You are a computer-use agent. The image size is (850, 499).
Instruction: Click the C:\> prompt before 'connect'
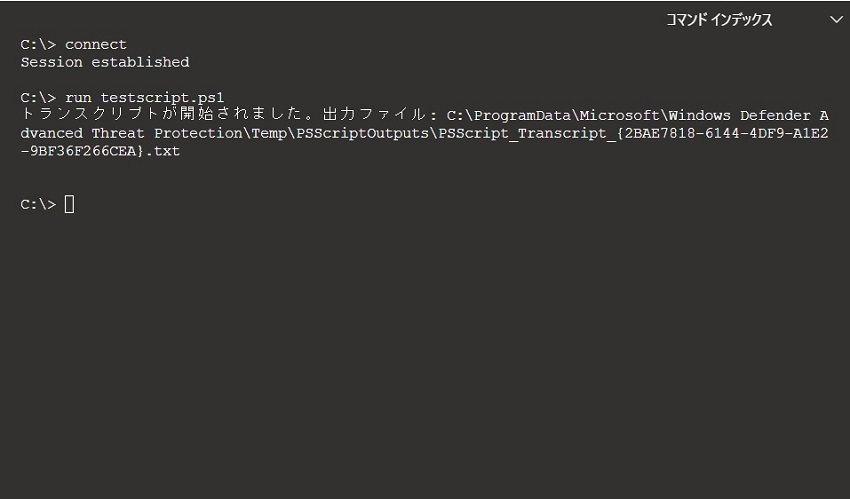pos(38,44)
